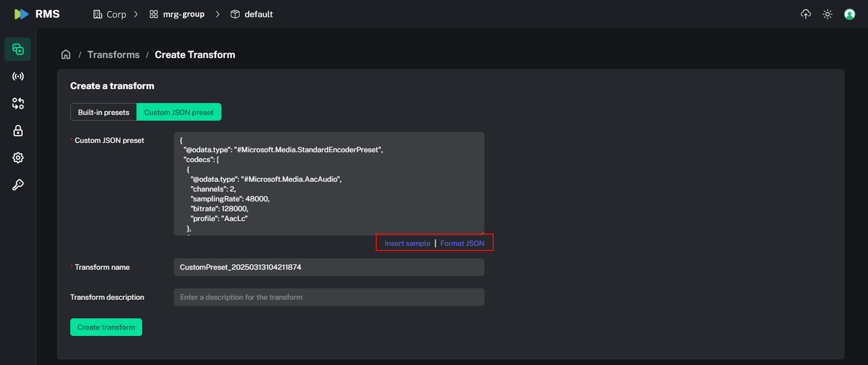Go to home via breadcrumb house icon
Viewport: 868px width, 365px height.
(66, 55)
